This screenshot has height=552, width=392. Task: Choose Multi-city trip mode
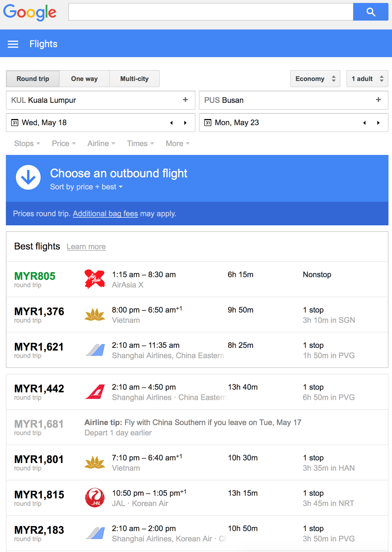coord(134,79)
